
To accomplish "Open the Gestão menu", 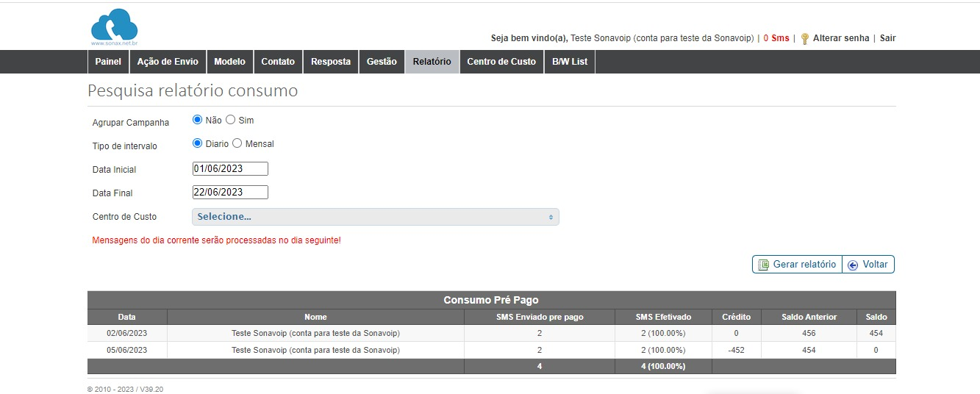I will tap(382, 62).
